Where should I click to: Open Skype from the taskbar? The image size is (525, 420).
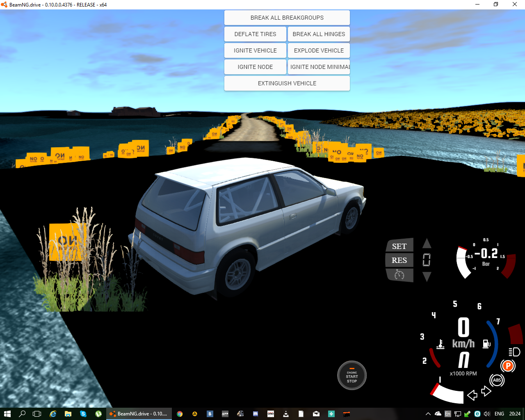83,414
